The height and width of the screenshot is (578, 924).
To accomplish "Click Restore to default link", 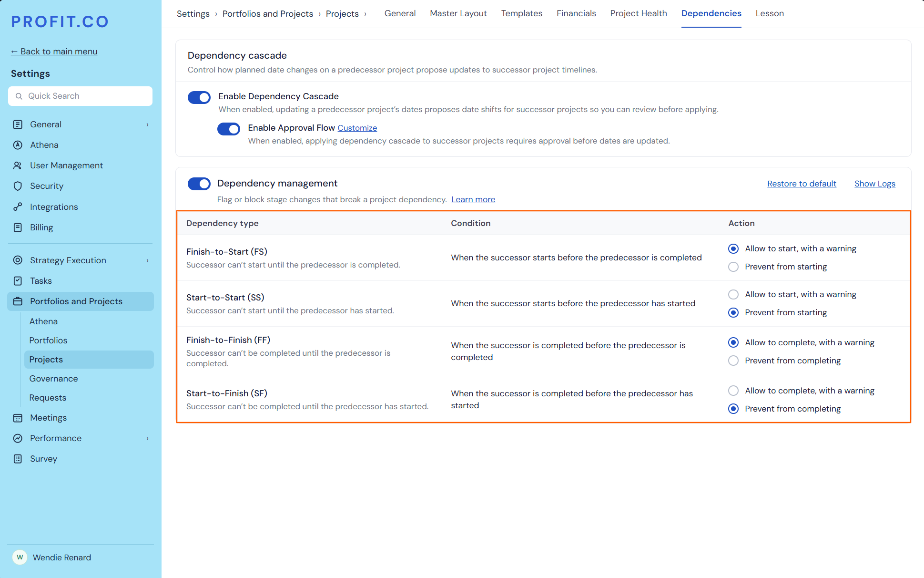I will coord(802,184).
